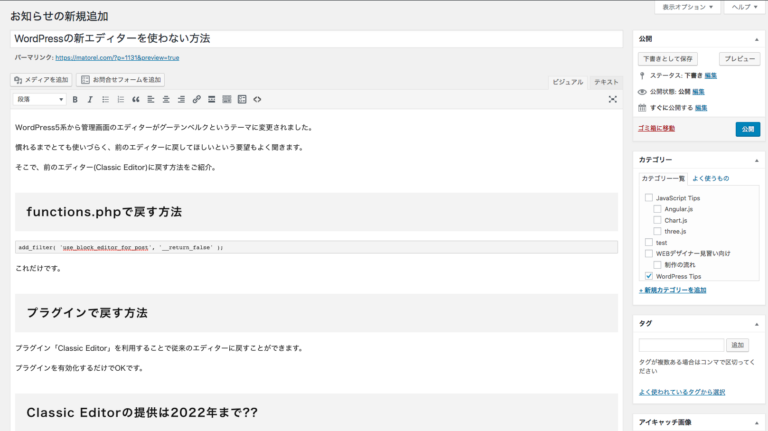
Task: Insert a bulleted list
Action: [105, 99]
